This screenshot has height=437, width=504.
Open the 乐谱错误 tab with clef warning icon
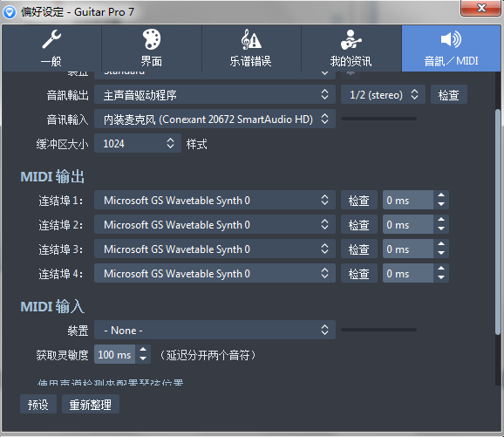[x=251, y=48]
